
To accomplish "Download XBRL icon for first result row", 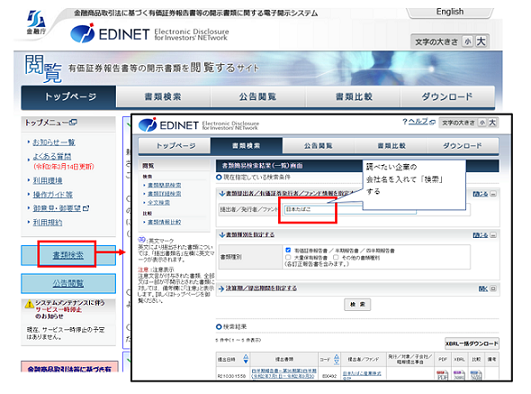I will [459, 375].
